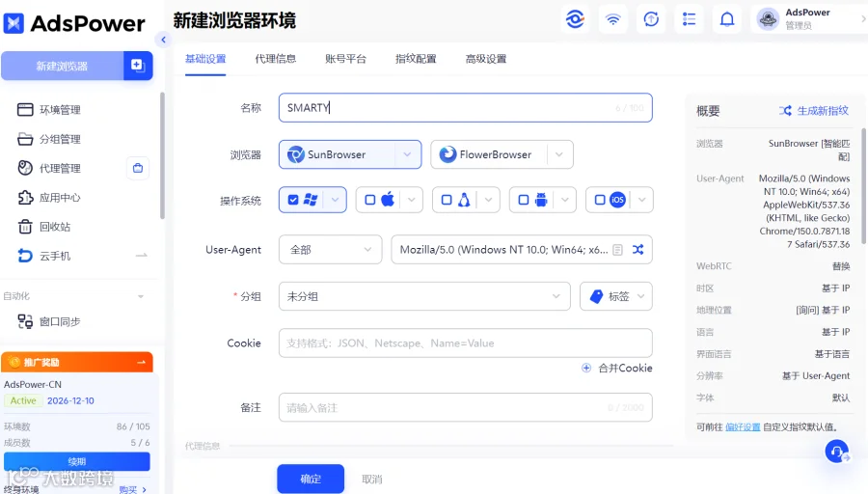Click the Linux penguin icon
This screenshot has height=494, width=868.
[x=464, y=200]
